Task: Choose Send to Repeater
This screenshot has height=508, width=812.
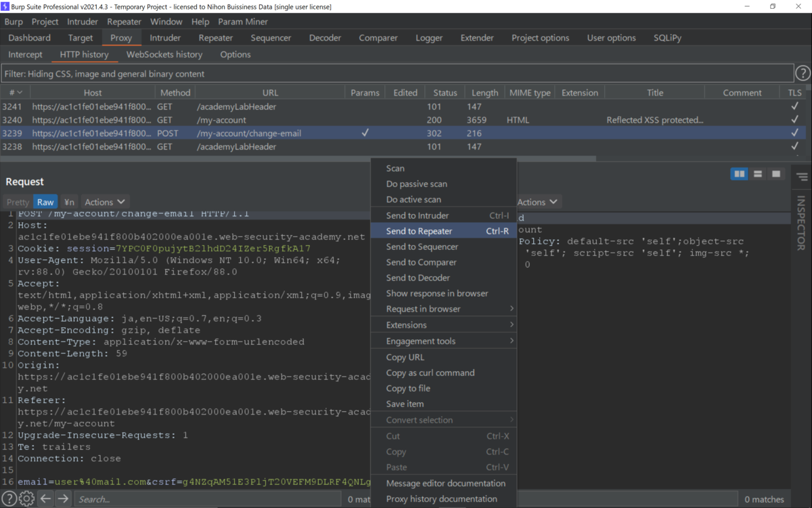Action: point(443,231)
